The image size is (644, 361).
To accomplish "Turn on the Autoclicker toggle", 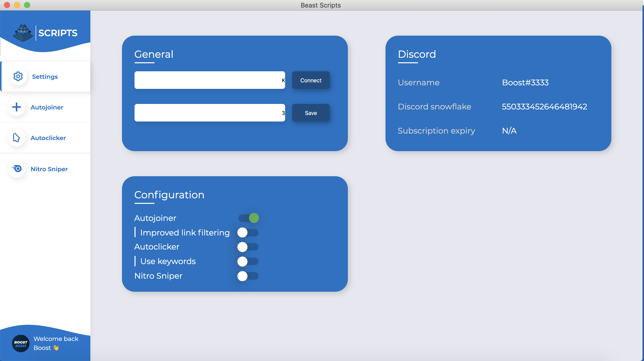I will point(248,247).
